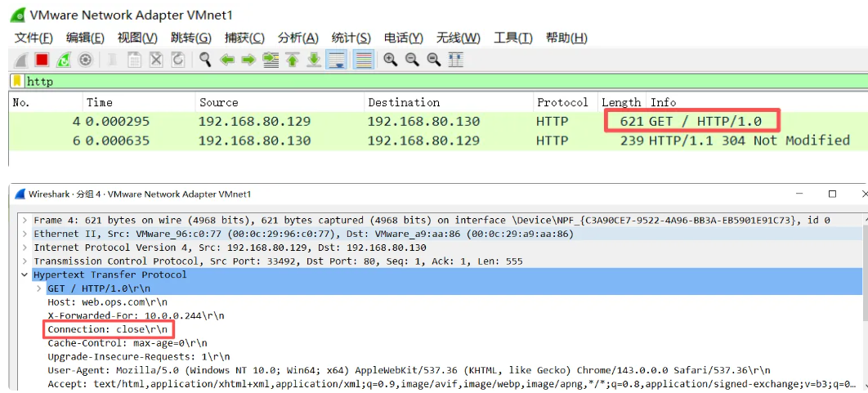Stop the running packet capture
The height and width of the screenshot is (393, 868).
42,60
